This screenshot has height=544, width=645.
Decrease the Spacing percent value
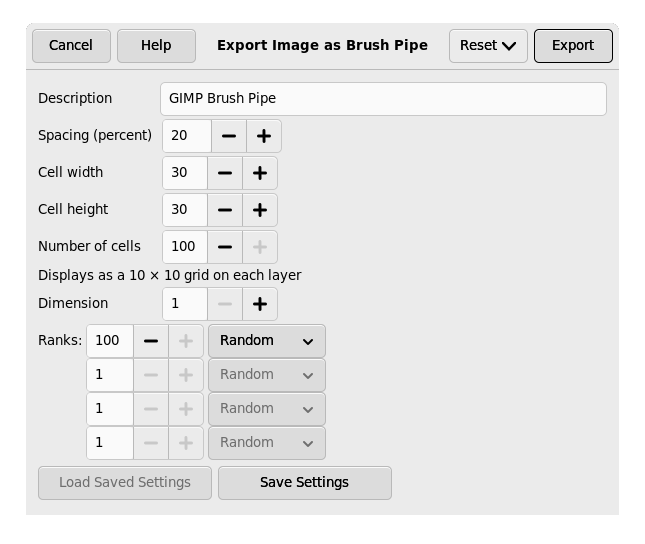(x=229, y=136)
